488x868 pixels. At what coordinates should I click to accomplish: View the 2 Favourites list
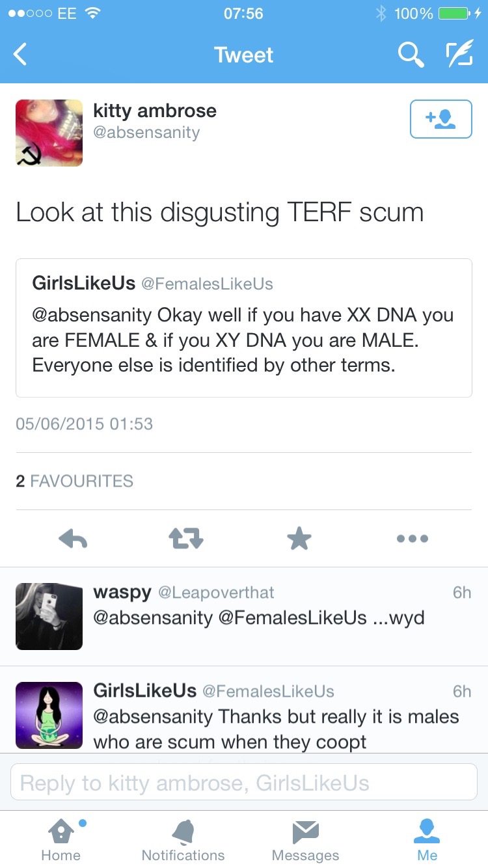point(74,481)
